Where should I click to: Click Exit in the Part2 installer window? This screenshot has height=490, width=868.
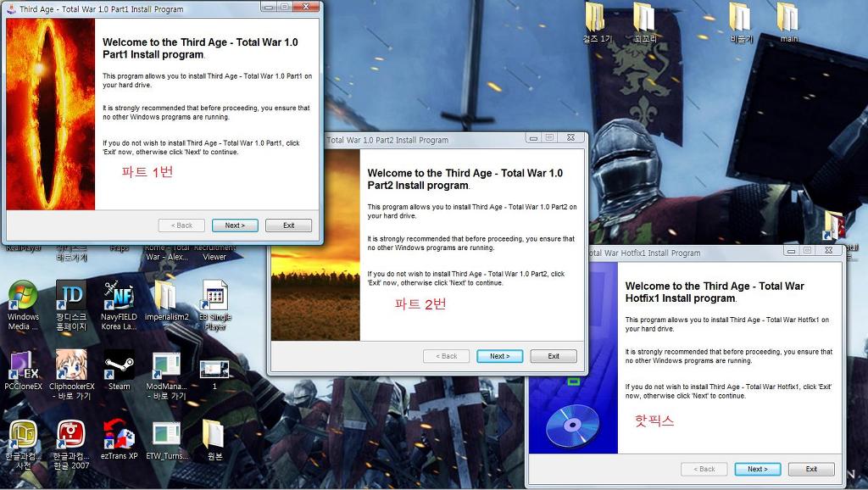point(553,356)
